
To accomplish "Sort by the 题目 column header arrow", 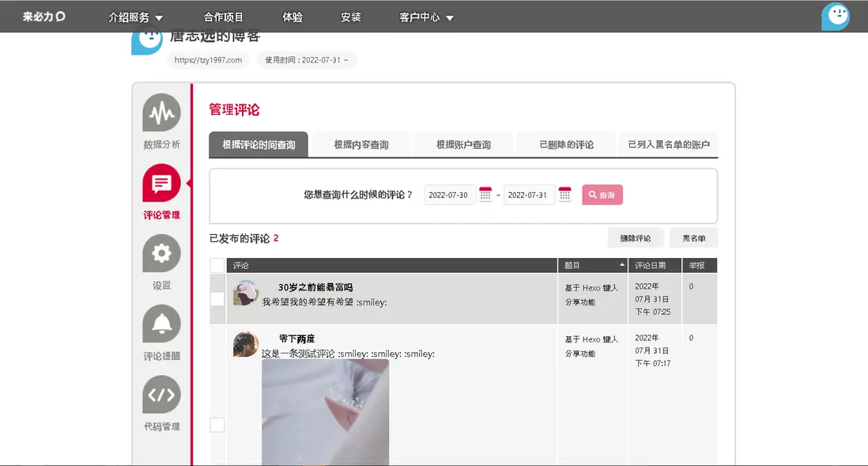I will [x=622, y=265].
